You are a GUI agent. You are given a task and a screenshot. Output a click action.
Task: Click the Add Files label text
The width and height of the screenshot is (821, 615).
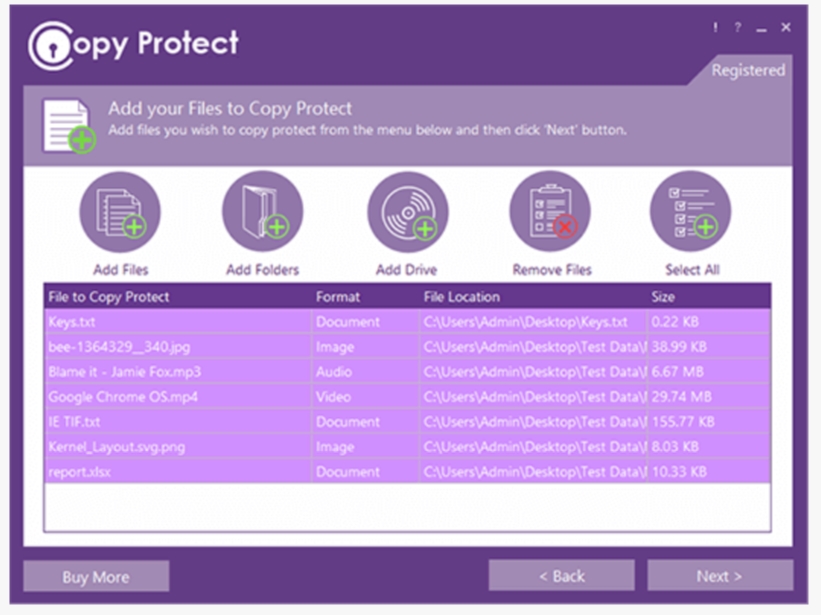pos(121,270)
